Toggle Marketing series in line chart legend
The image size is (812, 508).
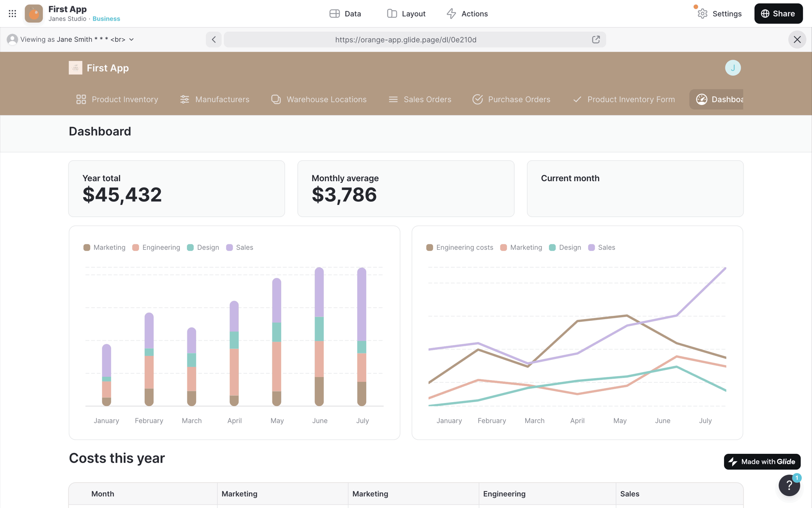521,247
